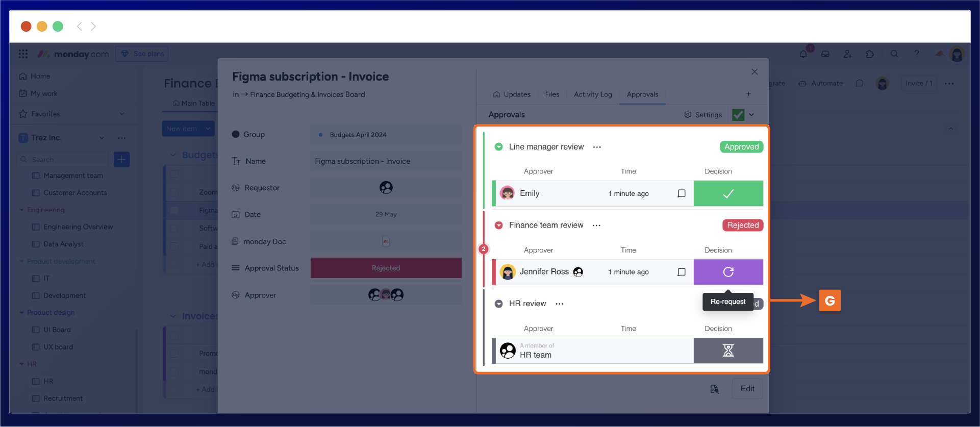Switch to the Activity Log tab
This screenshot has height=427, width=980.
click(592, 94)
